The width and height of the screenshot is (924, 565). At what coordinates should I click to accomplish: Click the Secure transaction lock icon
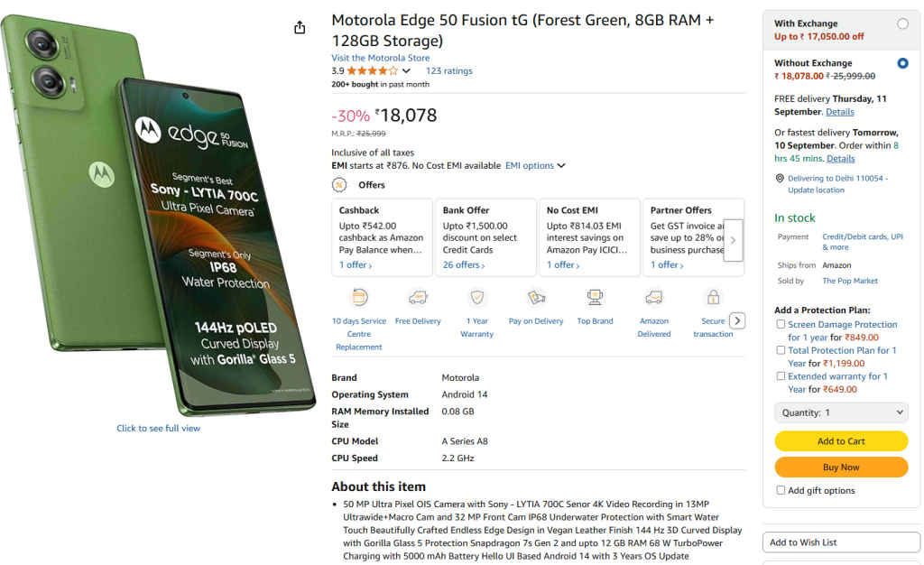coord(712,296)
